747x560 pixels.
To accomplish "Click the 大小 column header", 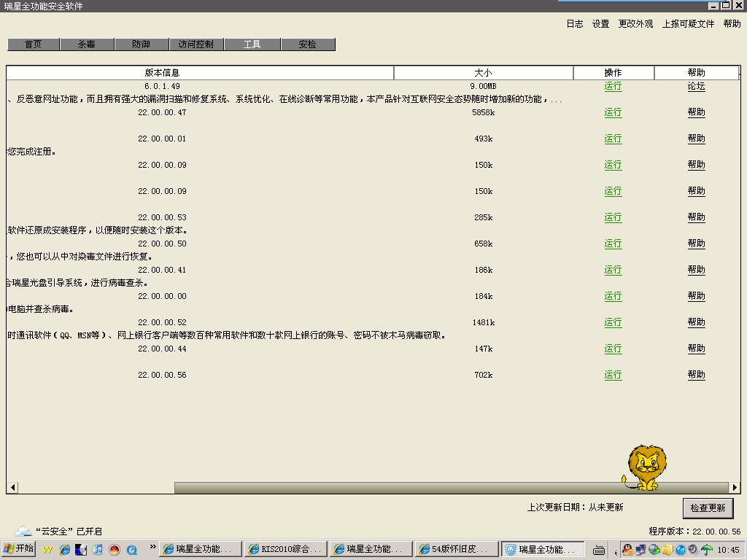I will pyautogui.click(x=484, y=73).
